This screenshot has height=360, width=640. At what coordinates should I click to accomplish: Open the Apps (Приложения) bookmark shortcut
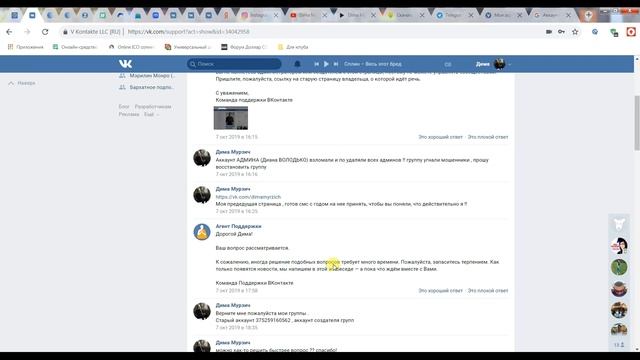(x=26, y=47)
